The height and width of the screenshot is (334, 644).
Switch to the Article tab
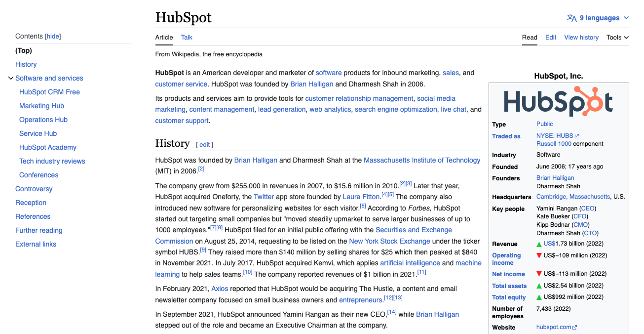[x=164, y=37]
